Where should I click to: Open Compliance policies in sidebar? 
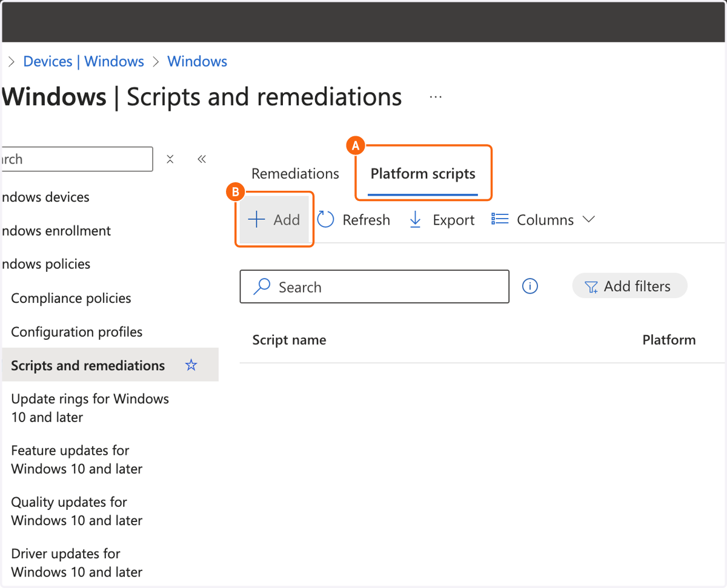[x=71, y=298]
